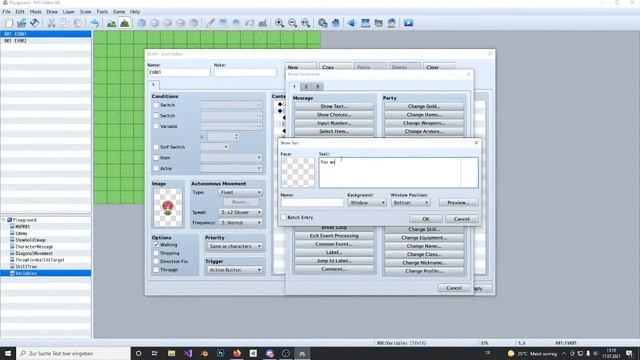Click the Change Gold... command button

click(x=424, y=106)
